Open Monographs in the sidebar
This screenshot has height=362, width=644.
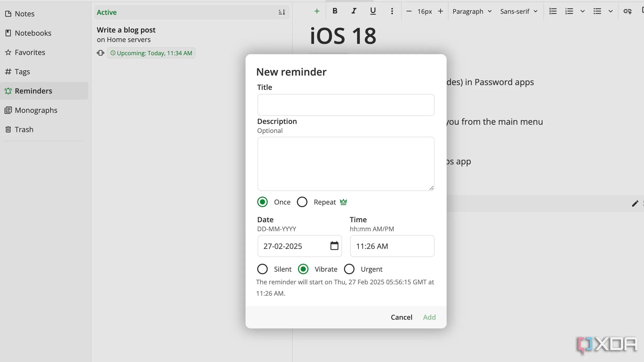[44, 110]
